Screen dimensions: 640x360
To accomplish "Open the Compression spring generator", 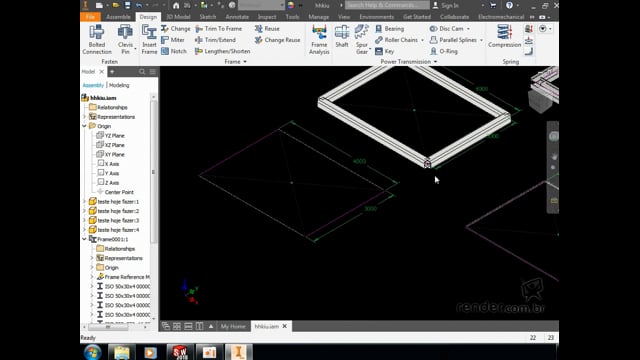I will (x=504, y=37).
